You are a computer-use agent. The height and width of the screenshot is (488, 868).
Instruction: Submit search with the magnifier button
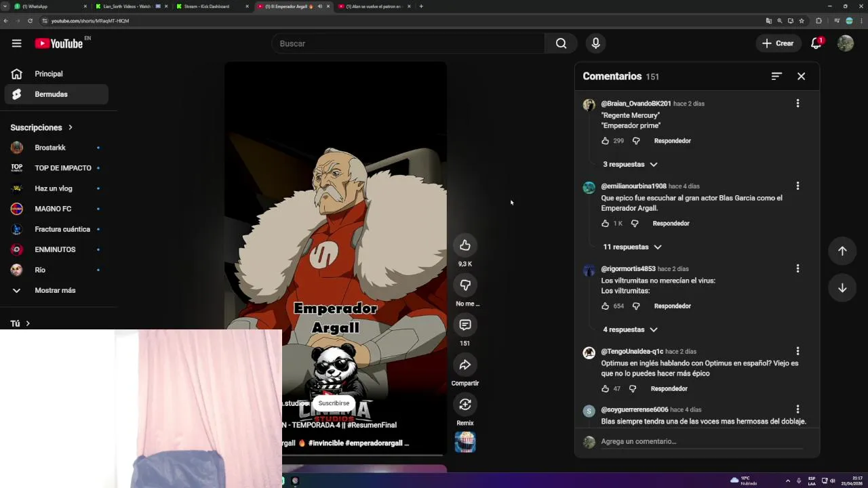pyautogui.click(x=561, y=43)
